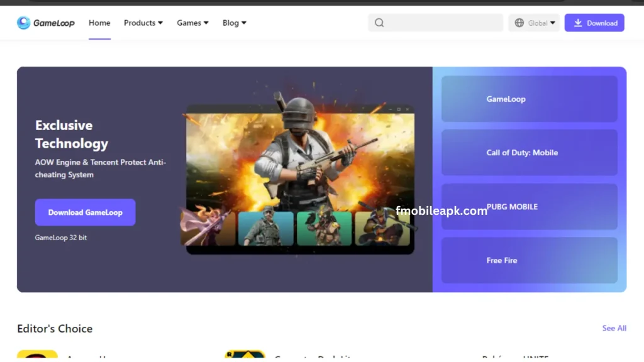
Task: Select the Free Fire banner card
Action: (530, 261)
